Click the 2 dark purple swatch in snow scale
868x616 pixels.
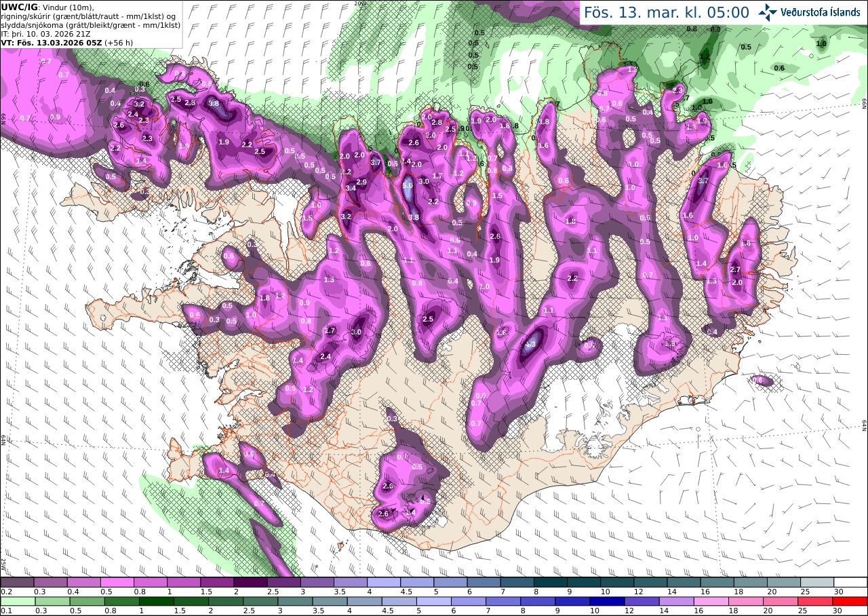250,582
